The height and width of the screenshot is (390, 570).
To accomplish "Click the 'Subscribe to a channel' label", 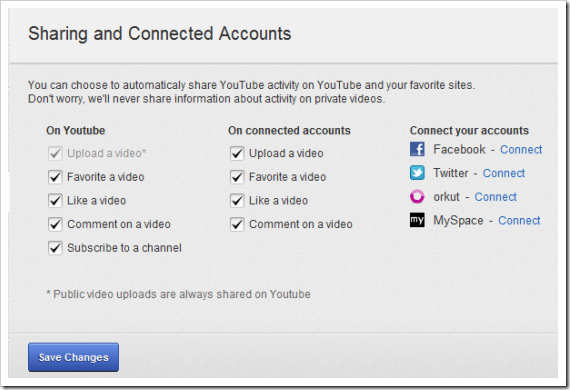I will [x=124, y=248].
